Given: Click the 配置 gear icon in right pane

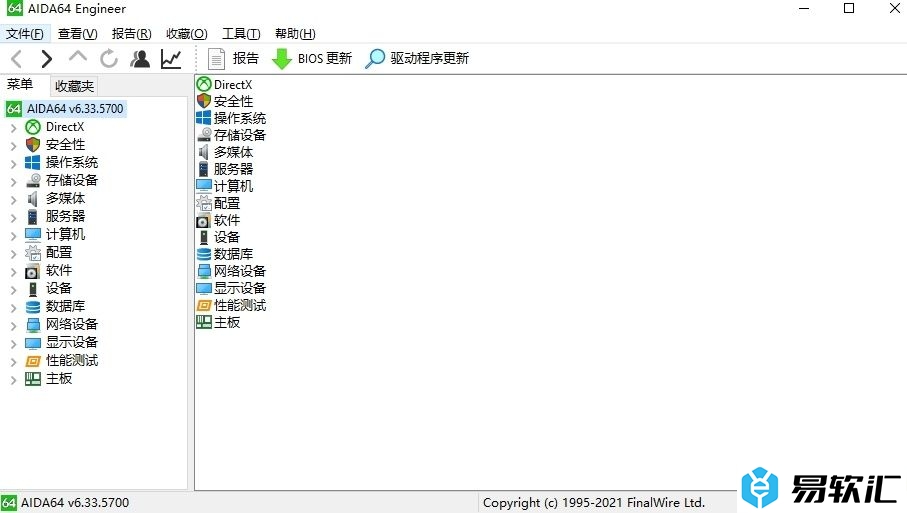Looking at the screenshot, I should coord(204,203).
